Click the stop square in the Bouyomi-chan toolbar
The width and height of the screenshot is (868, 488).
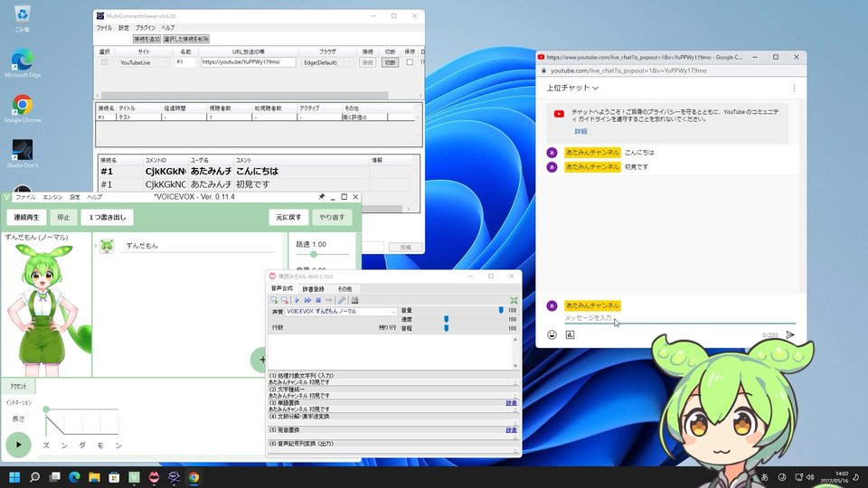[318, 300]
